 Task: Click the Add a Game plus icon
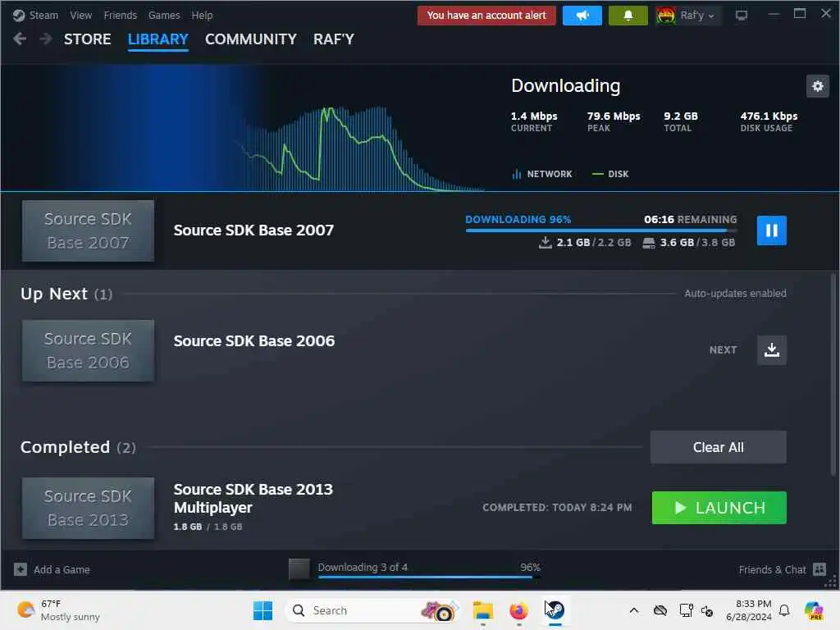[21, 569]
